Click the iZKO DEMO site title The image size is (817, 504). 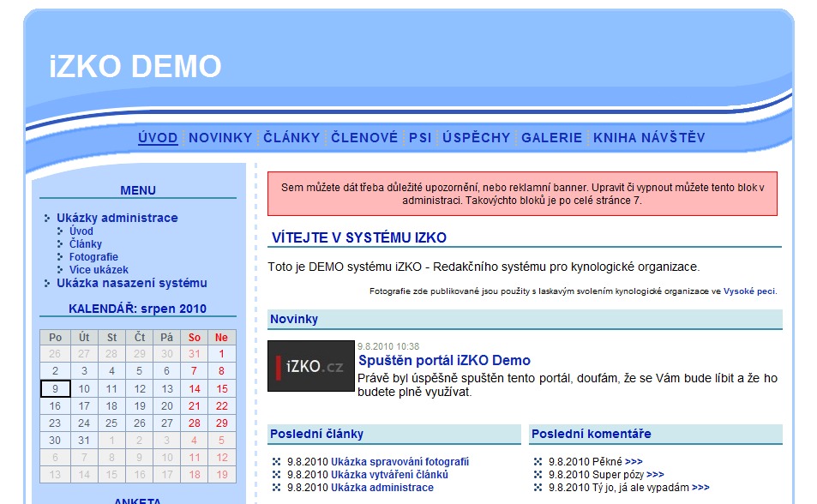(x=135, y=66)
